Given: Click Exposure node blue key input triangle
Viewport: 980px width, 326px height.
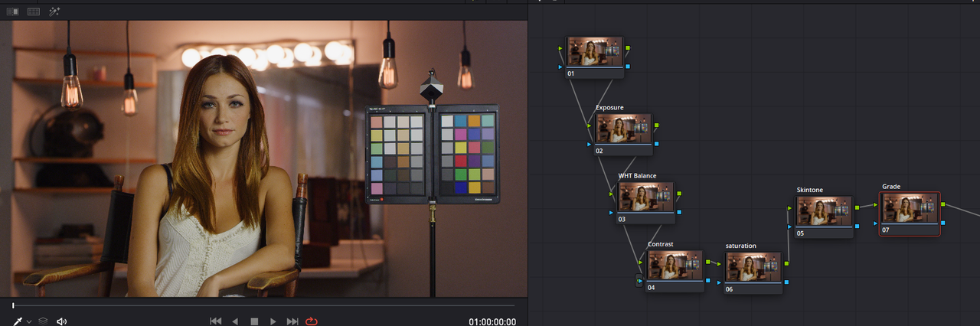Looking at the screenshot, I should coord(590,143).
